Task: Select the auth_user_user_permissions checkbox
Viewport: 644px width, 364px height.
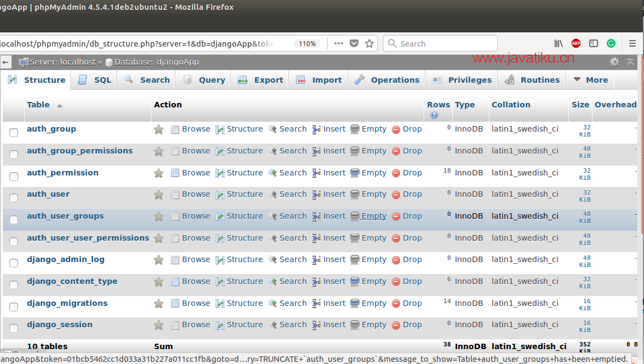Action: coord(14,242)
